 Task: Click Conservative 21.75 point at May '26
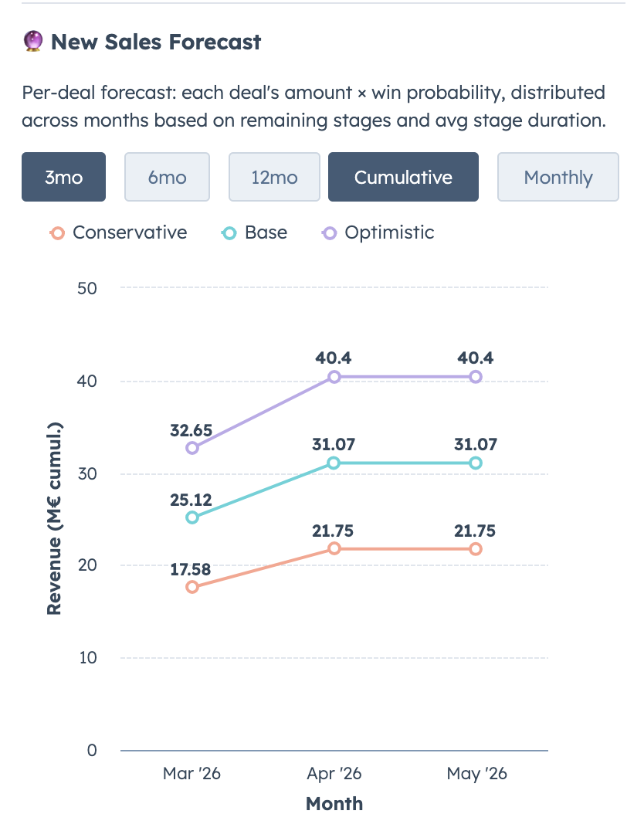476,548
